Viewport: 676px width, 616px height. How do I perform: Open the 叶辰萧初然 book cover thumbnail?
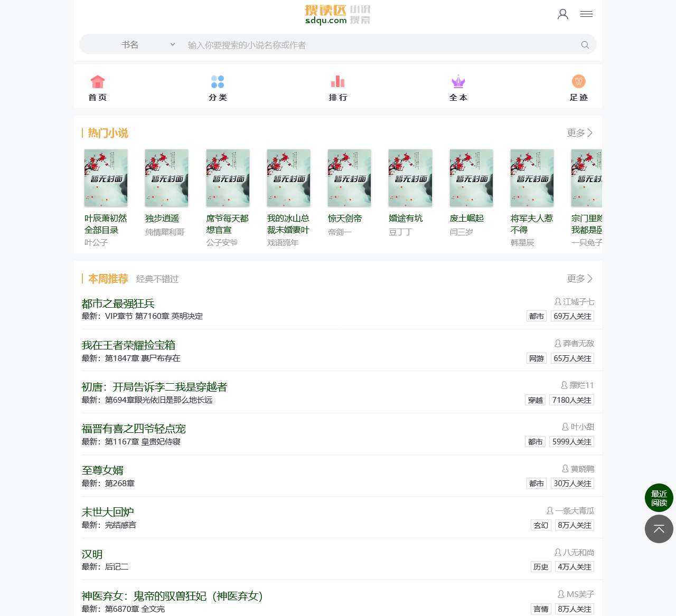[105, 178]
